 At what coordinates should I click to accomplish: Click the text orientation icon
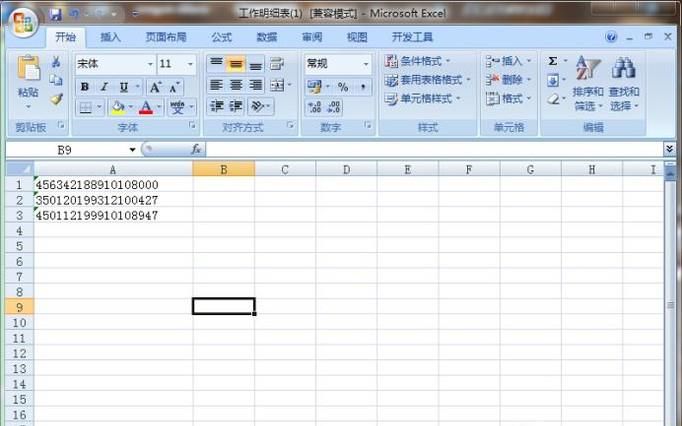click(x=257, y=106)
